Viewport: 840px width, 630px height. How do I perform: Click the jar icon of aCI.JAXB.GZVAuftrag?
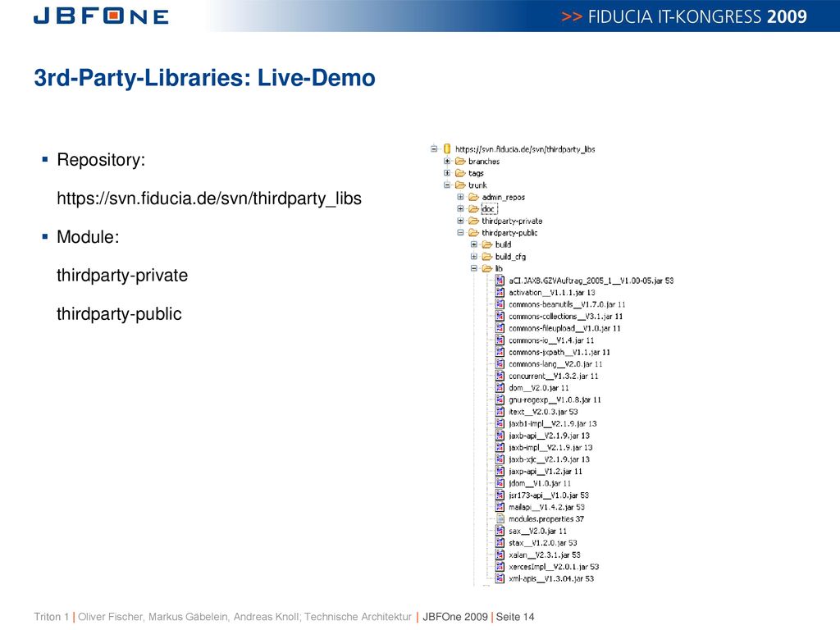[x=500, y=281]
